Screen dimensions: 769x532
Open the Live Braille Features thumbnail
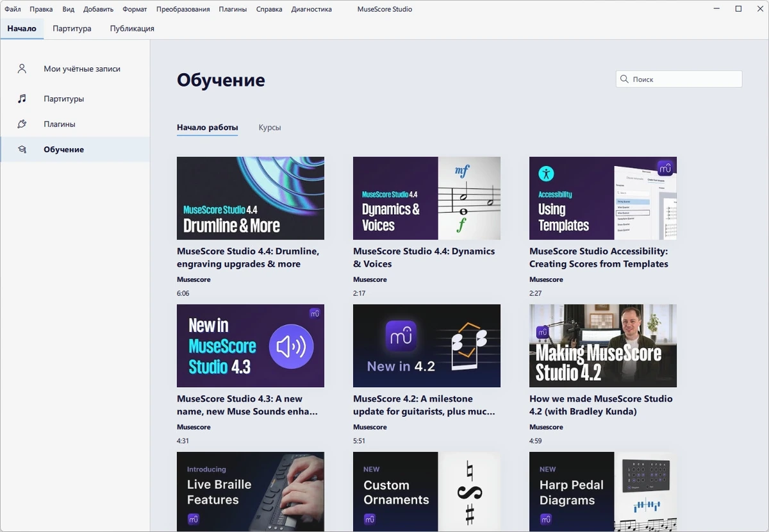coord(251,492)
